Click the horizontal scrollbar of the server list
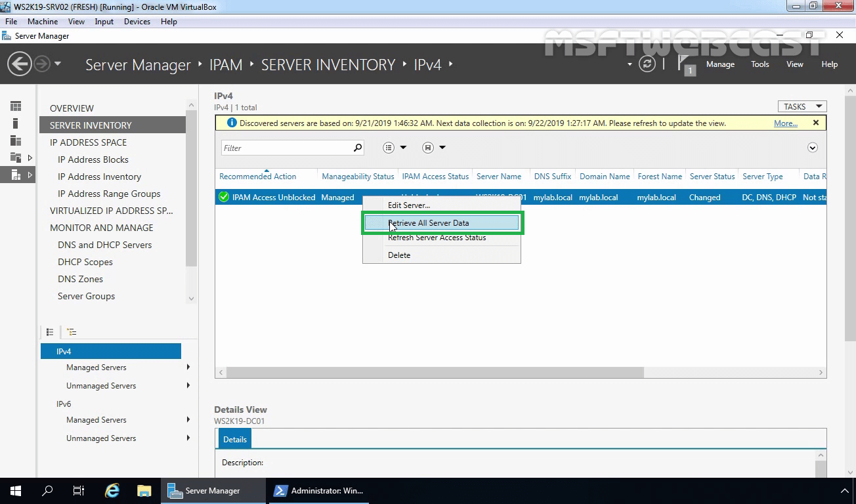 436,372
